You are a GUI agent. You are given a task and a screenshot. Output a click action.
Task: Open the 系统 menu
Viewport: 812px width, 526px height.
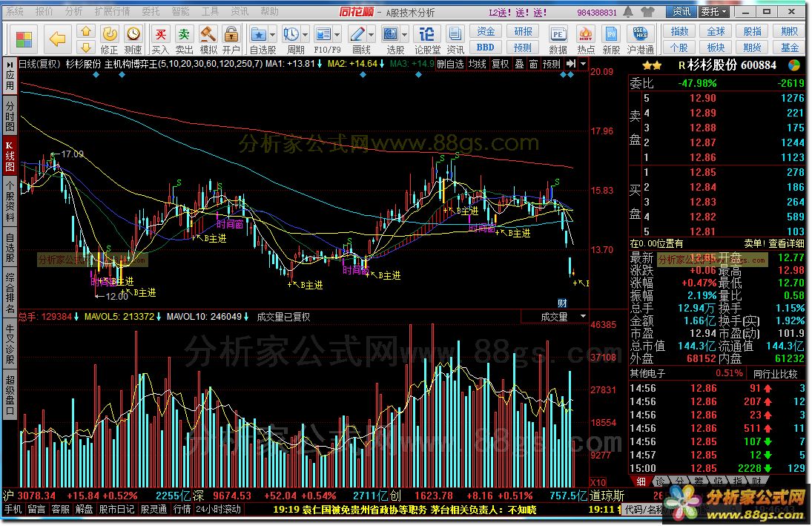click(x=15, y=11)
